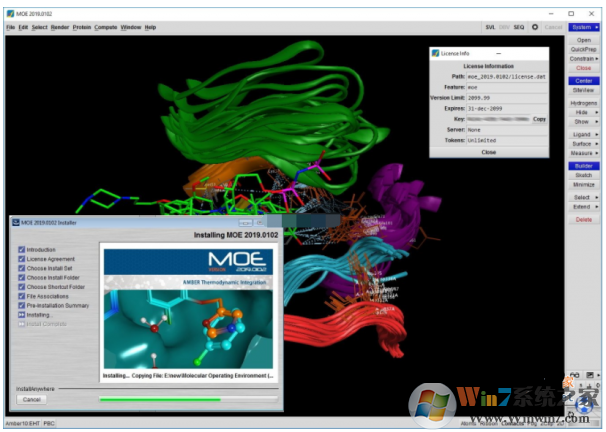
Task: Click the round status icon beside SEQ
Action: click(535, 27)
